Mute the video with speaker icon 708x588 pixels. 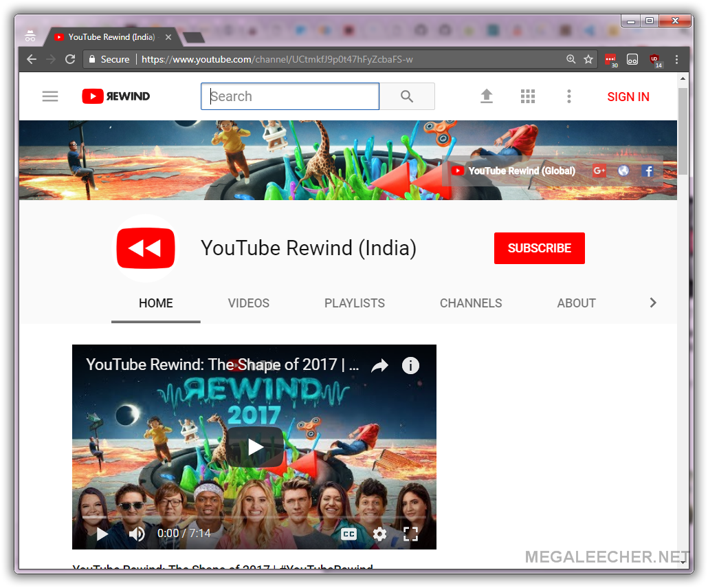(x=136, y=534)
